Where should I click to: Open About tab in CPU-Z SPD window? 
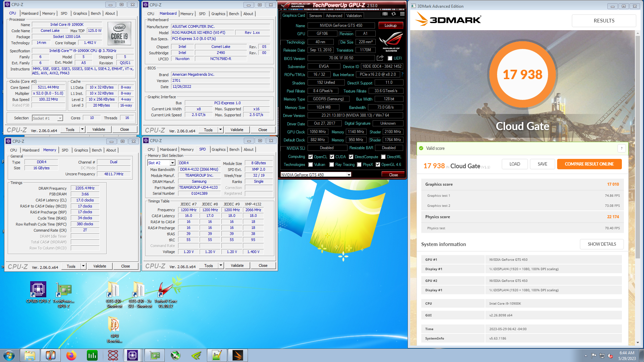click(249, 149)
